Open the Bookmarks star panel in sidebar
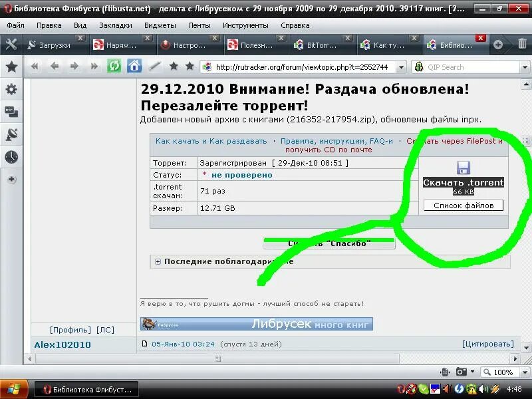This screenshot has height=399, width=532. pyautogui.click(x=11, y=67)
